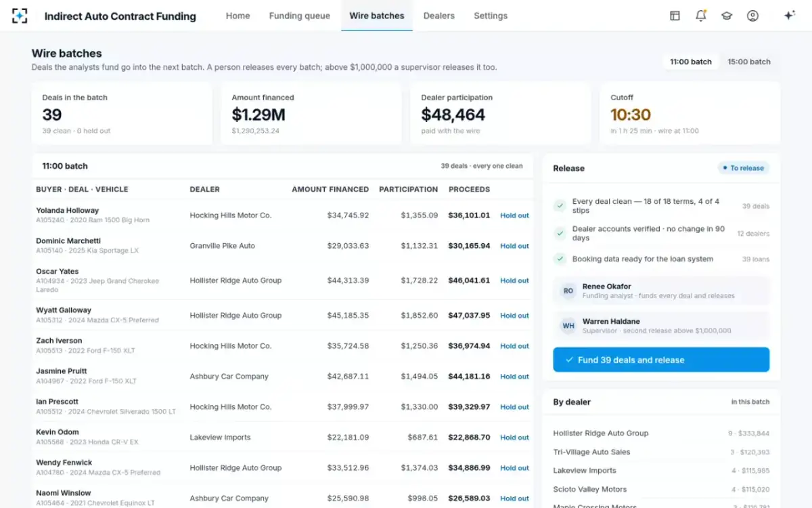Click proceeds value $47,037.95
This screenshot has height=508, width=812.
pyautogui.click(x=469, y=316)
